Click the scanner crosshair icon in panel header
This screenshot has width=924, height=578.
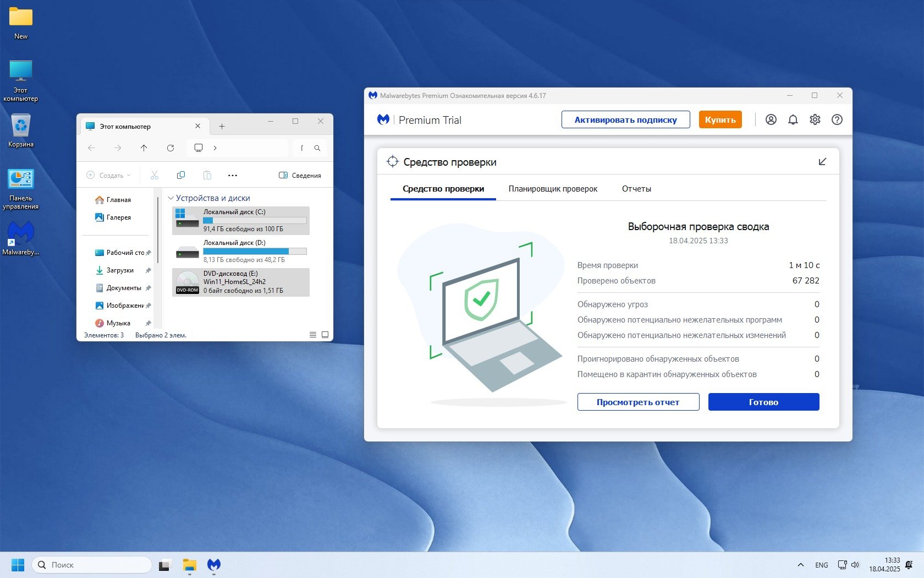[x=392, y=161]
